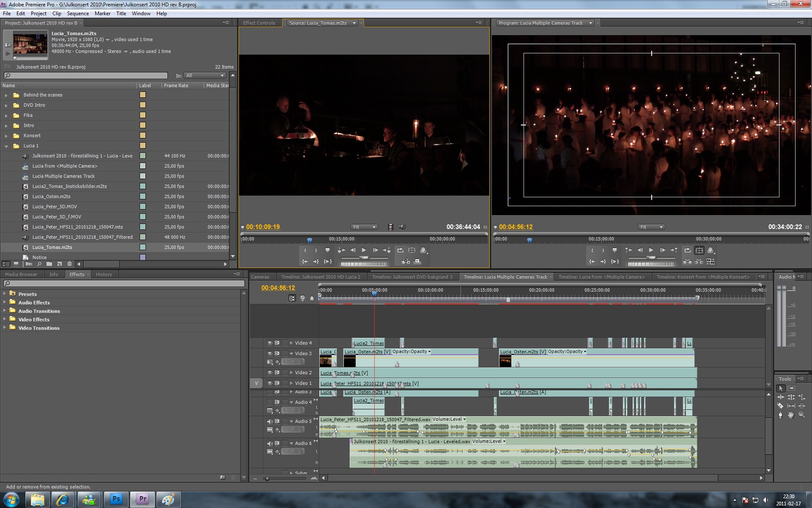Click the timeline zoom slider handle

point(266,478)
